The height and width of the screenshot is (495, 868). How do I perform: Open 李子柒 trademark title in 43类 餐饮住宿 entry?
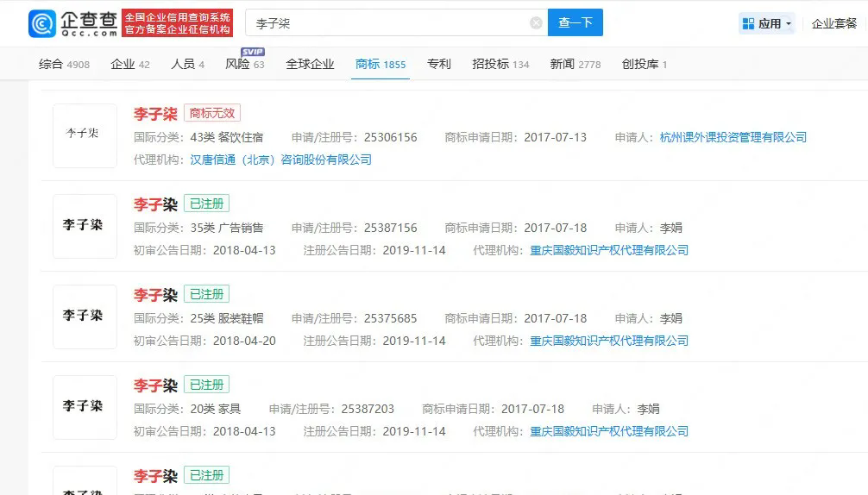pos(155,114)
